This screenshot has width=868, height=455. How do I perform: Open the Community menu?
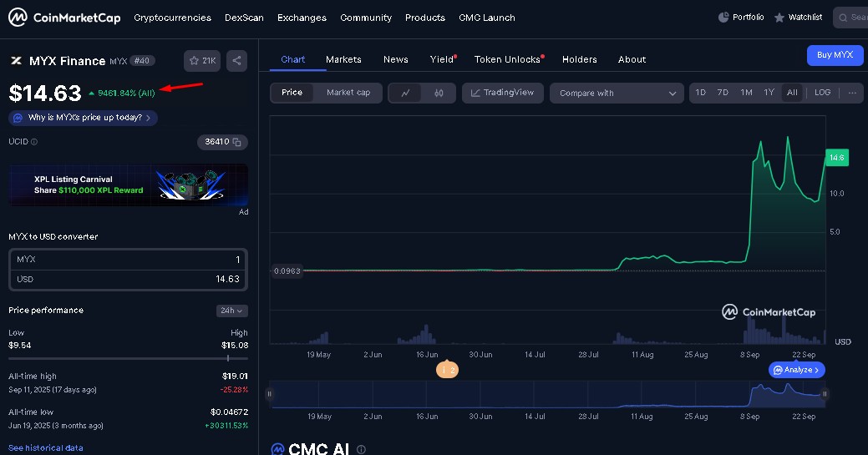point(366,18)
